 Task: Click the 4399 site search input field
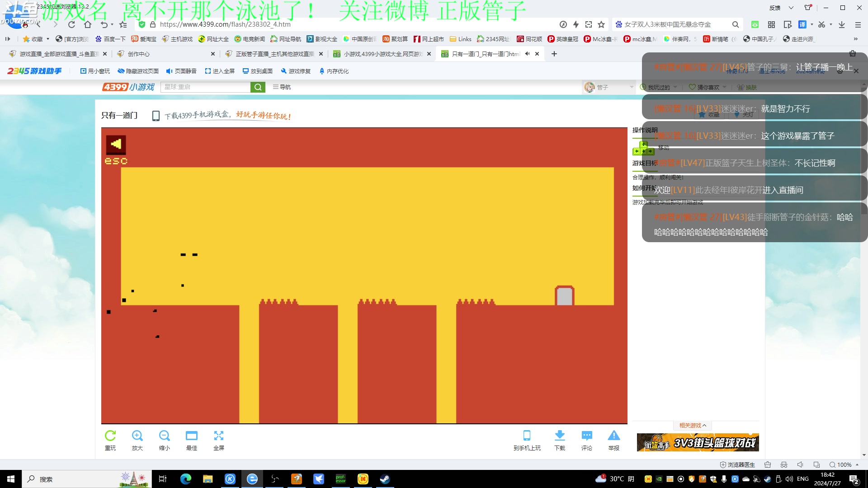tap(206, 87)
